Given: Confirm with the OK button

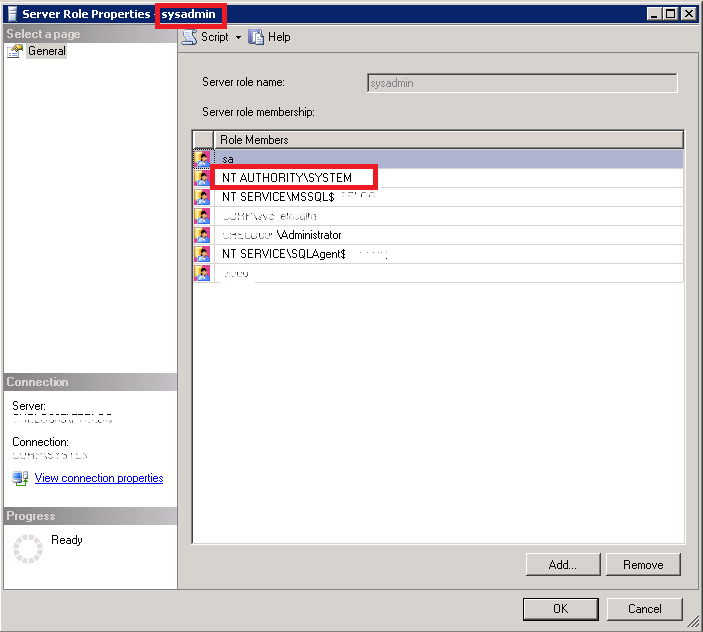Looking at the screenshot, I should 560,609.
